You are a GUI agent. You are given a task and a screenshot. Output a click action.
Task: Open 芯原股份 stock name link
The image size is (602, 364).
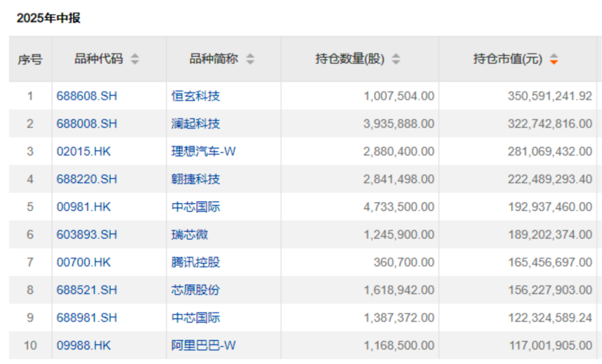196,290
